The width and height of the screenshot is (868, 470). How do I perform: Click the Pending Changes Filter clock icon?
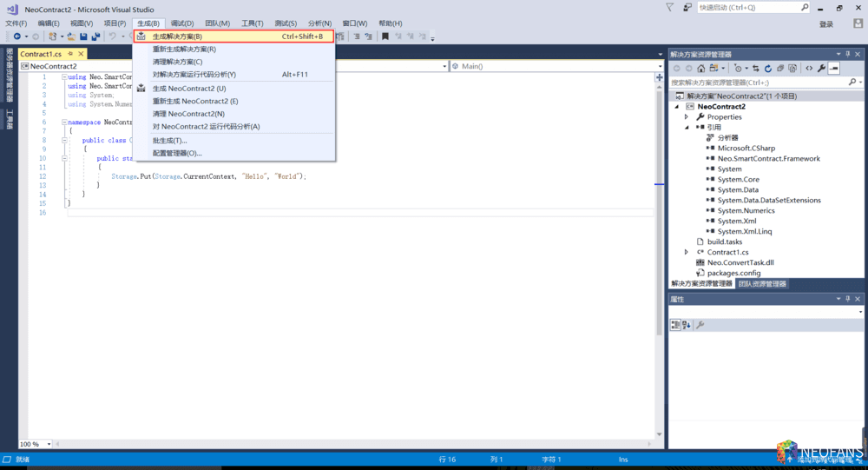pos(738,68)
